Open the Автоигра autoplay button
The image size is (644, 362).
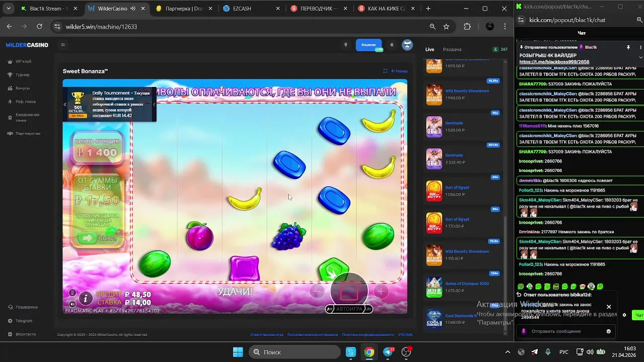pos(349,309)
